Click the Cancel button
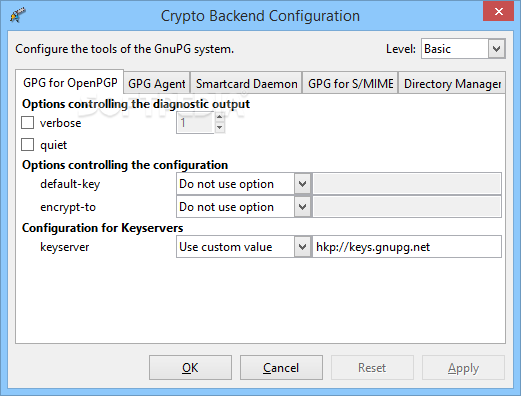The height and width of the screenshot is (396, 521). (281, 368)
